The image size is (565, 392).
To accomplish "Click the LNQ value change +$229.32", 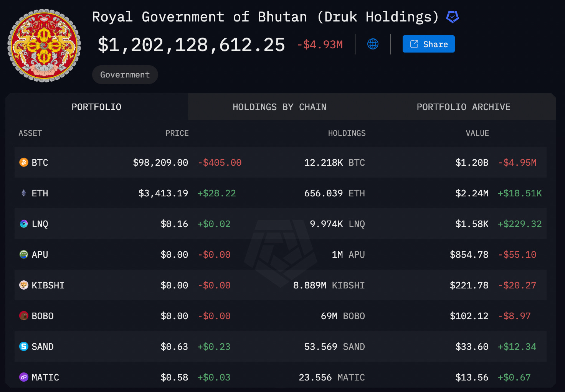I will pos(520,224).
